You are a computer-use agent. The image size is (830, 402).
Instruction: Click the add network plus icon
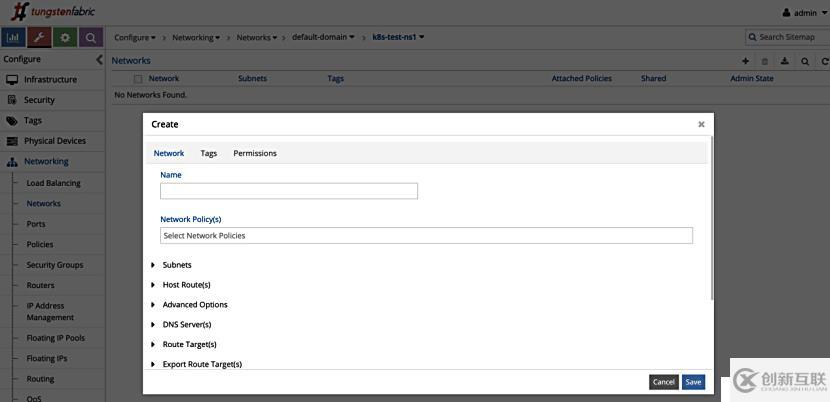point(745,61)
